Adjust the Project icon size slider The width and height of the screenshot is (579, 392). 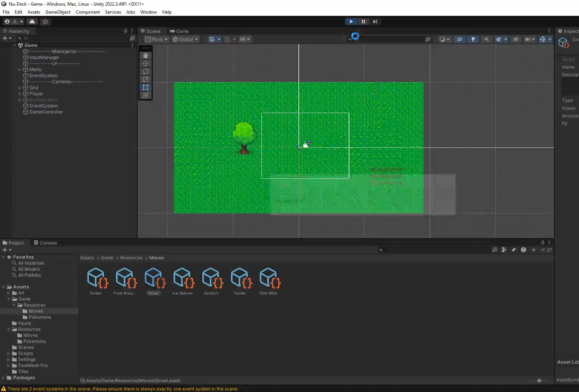[539, 381]
